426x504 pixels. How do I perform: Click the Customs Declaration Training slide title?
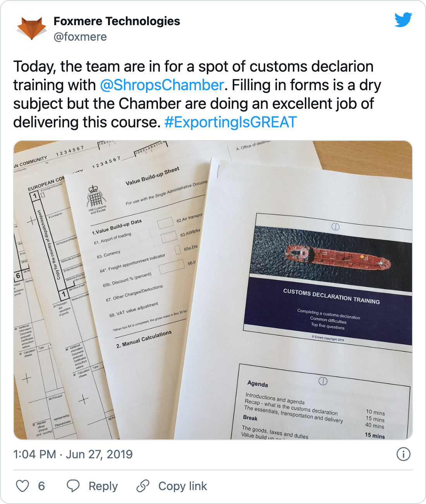(331, 296)
